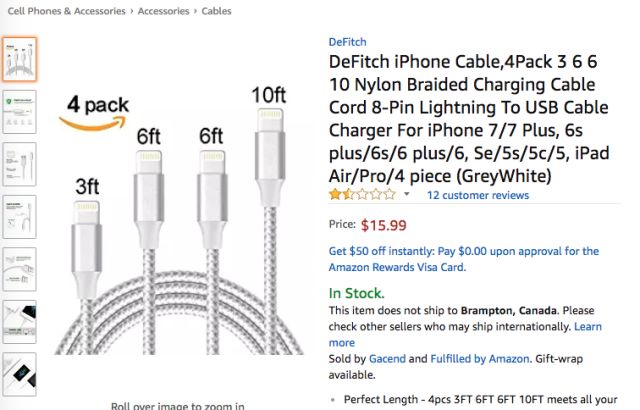Select the seventh product thumbnail image

tap(19, 374)
